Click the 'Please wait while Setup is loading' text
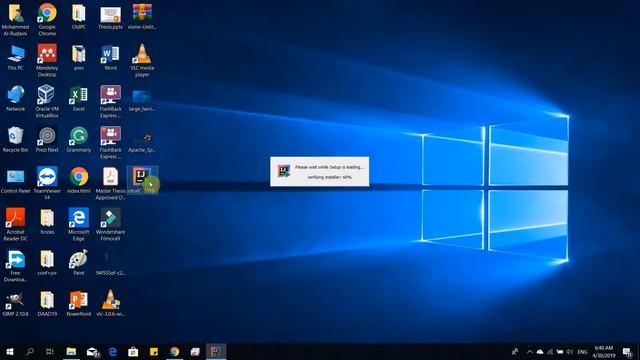 tap(329, 167)
